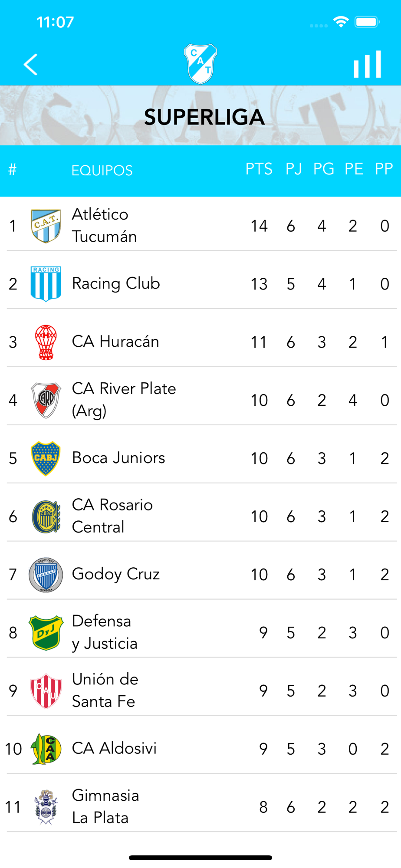
Task: Open the Godoy Cruz team name
Action: [116, 574]
